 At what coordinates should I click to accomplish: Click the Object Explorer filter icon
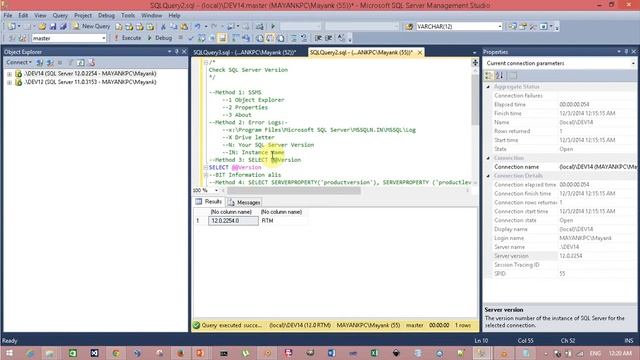(x=71, y=62)
